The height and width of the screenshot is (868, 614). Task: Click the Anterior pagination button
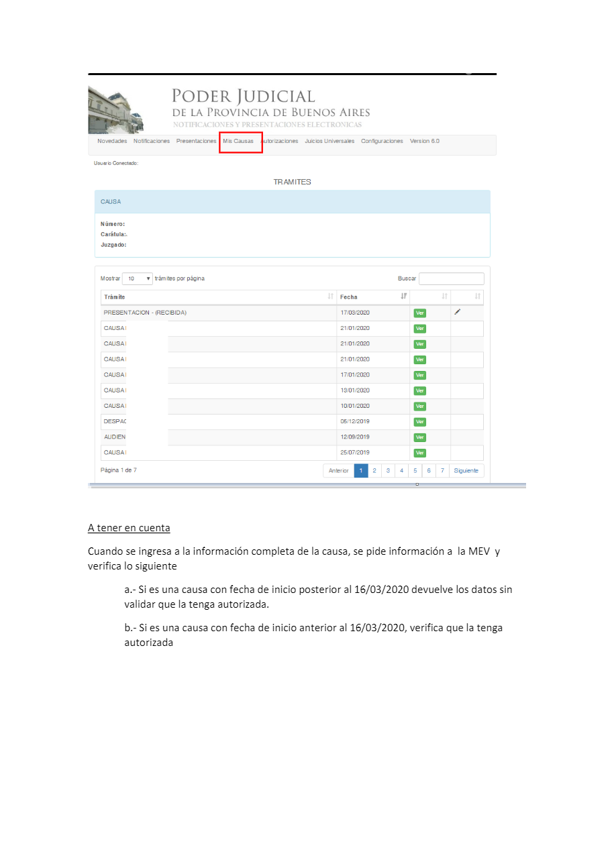coord(338,471)
